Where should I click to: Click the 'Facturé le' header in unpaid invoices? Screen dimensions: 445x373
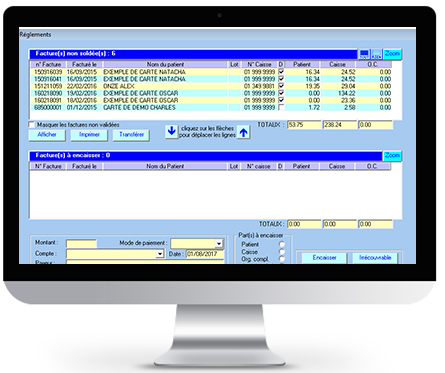tap(84, 64)
